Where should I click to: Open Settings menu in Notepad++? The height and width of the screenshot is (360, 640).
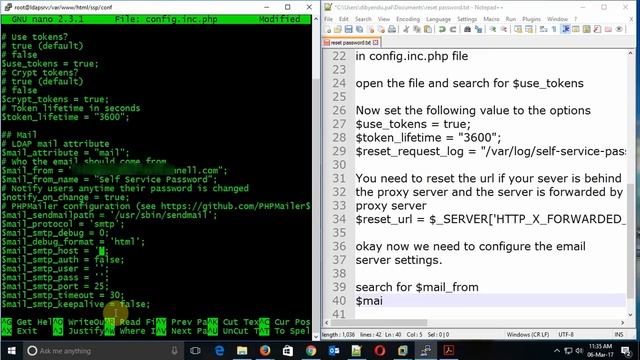coord(467,19)
